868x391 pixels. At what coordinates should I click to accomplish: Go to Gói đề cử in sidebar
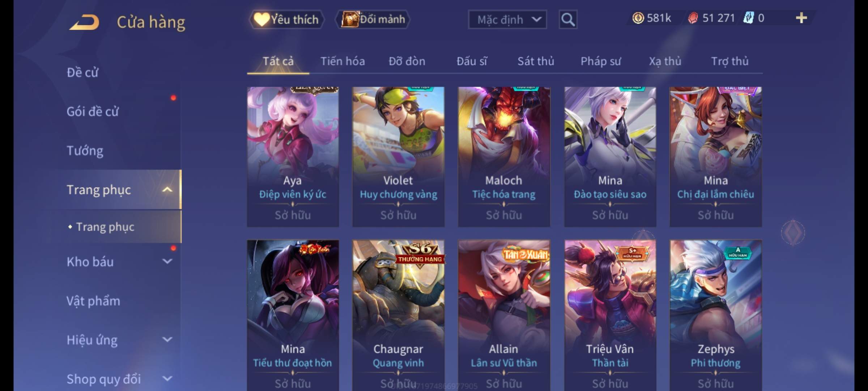pyautogui.click(x=93, y=112)
